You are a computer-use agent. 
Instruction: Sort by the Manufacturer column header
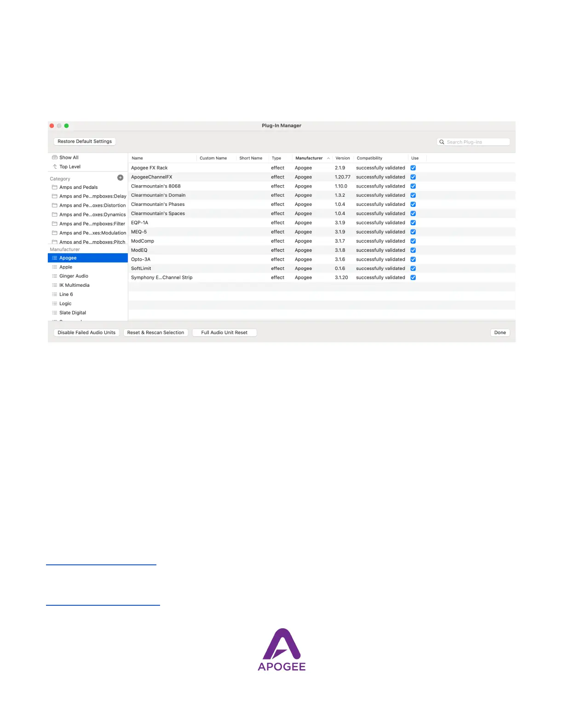point(309,158)
